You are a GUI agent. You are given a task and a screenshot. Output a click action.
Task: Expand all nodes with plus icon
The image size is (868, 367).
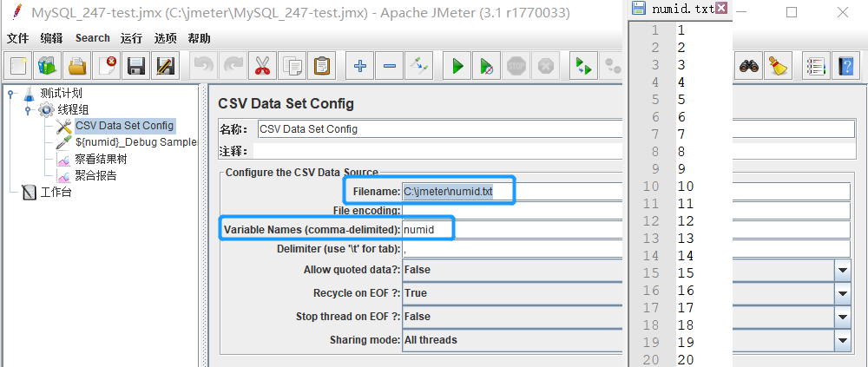click(360, 67)
